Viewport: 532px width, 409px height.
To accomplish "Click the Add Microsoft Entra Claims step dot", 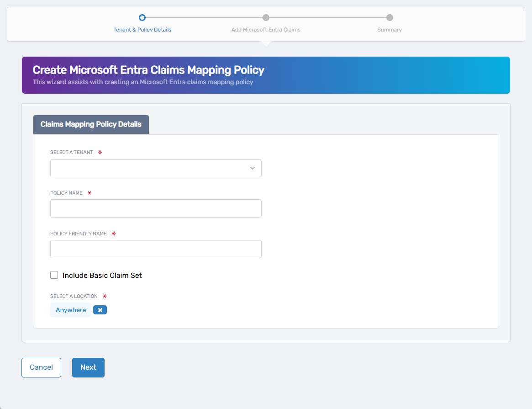I will point(266,17).
